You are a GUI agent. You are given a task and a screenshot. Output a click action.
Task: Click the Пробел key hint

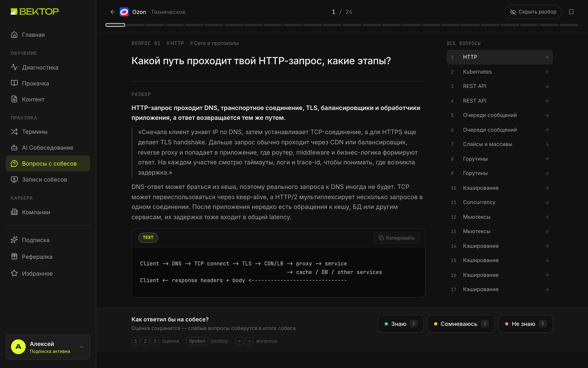[x=197, y=341]
